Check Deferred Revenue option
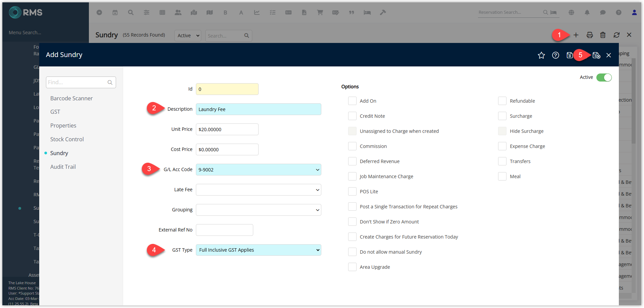Viewport: 644px width, 308px height. tap(352, 161)
